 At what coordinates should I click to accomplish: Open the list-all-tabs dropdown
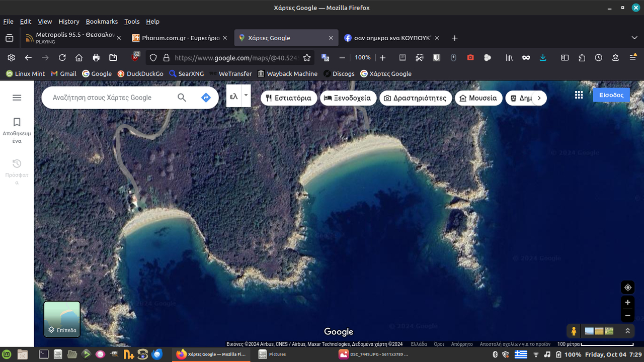(x=634, y=38)
